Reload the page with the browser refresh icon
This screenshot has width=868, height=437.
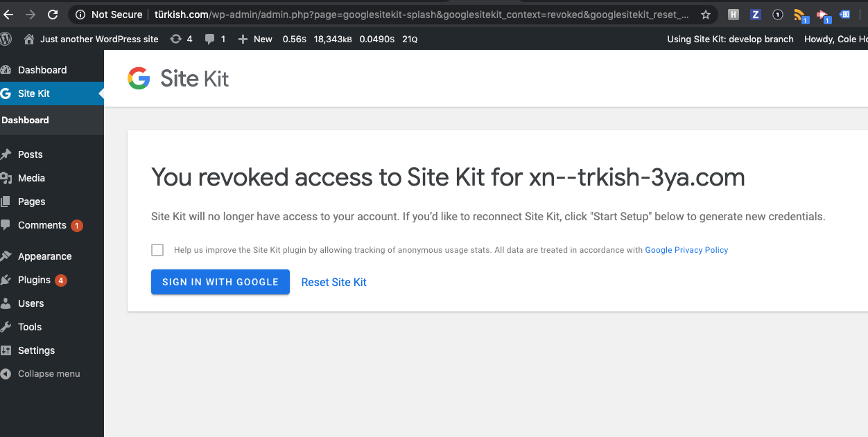(53, 14)
